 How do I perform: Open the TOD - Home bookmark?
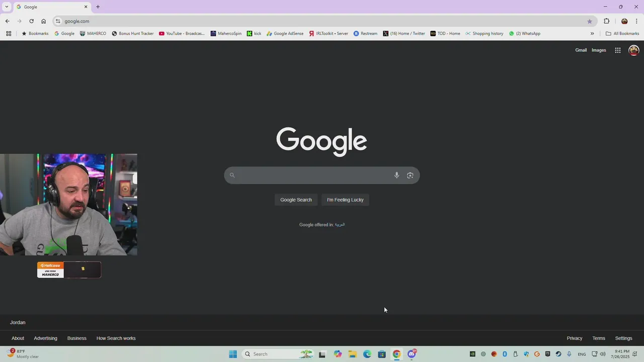click(445, 34)
